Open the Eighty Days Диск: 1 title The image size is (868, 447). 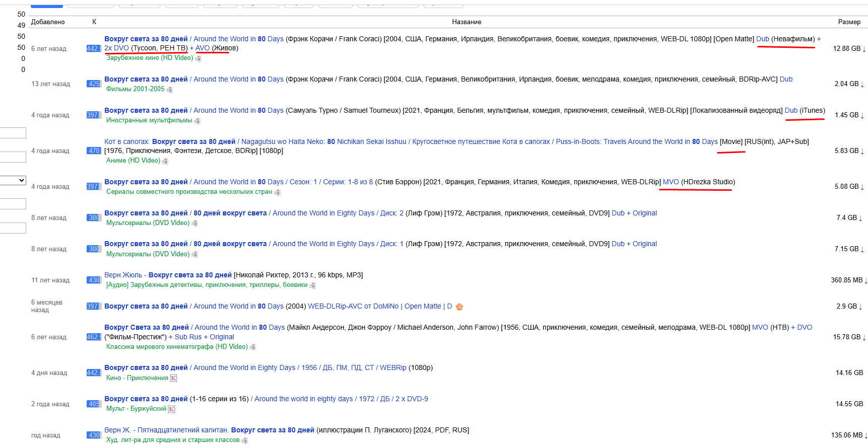[380, 244]
